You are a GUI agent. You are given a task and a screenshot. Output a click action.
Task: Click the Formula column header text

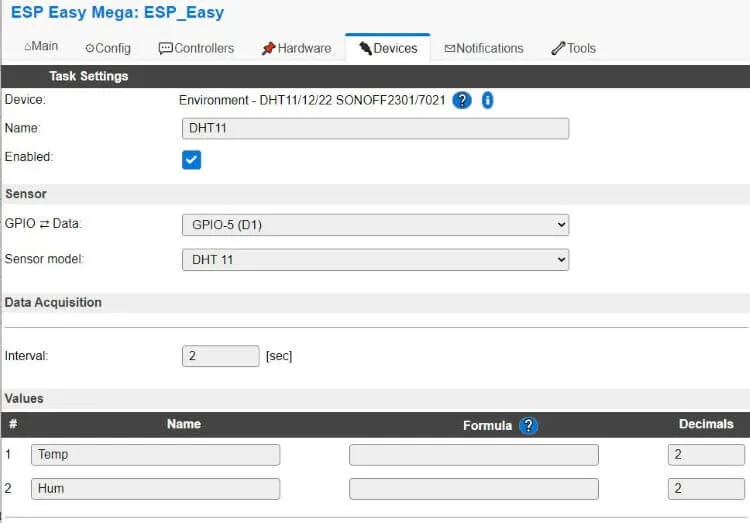pyautogui.click(x=487, y=425)
